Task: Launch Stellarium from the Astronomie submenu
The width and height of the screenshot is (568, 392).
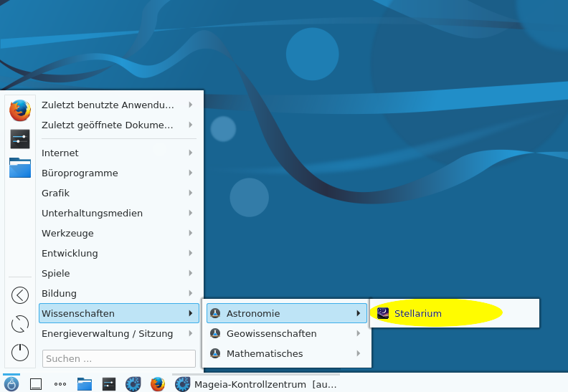Action: click(454, 313)
